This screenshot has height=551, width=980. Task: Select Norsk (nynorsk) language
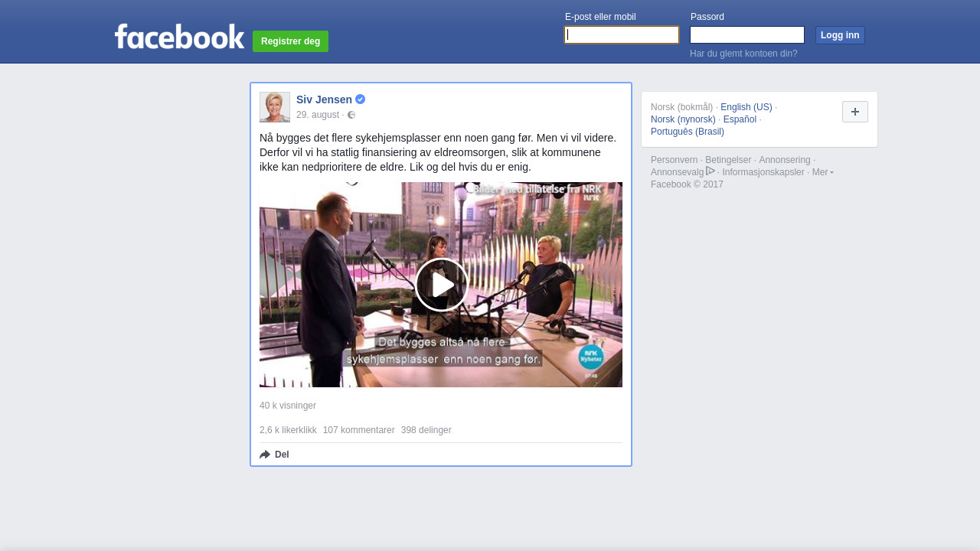click(x=683, y=119)
